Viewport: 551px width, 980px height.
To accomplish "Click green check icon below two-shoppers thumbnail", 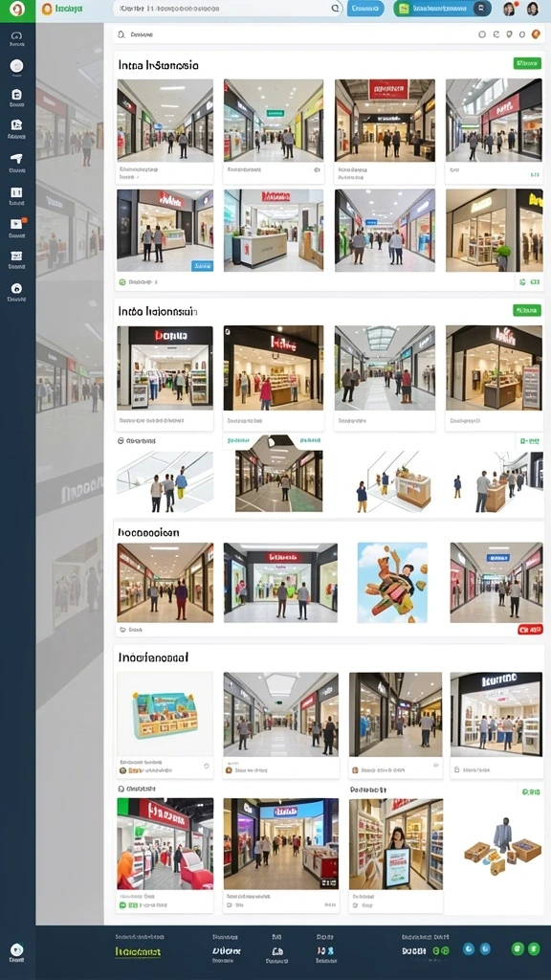I will tap(122, 282).
